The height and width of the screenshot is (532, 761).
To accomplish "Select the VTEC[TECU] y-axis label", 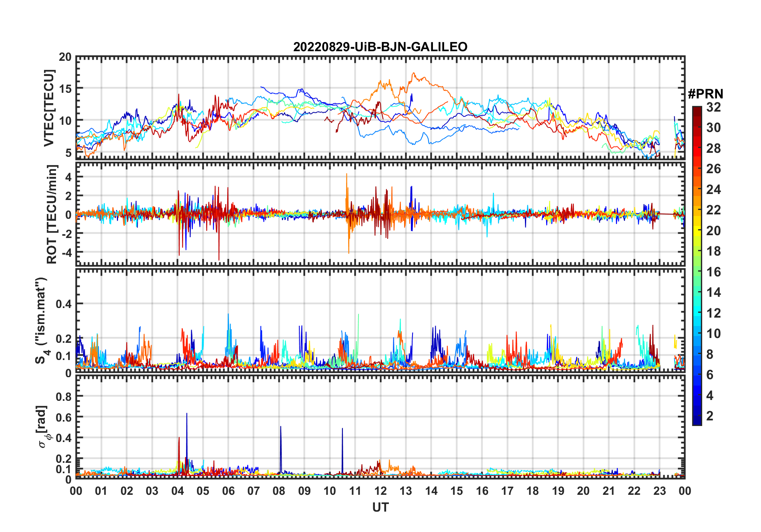I will coord(49,108).
